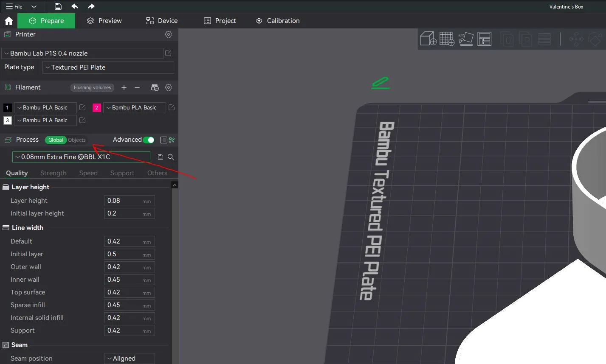Click the Layer height value field
Screen dimensions: 606x364
tap(130, 201)
